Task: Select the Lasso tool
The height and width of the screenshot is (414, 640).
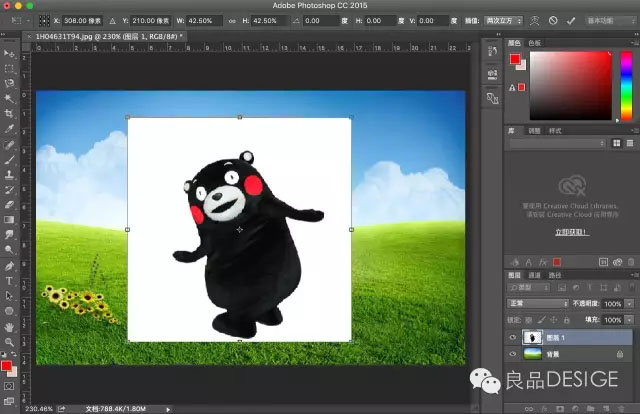Action: 9,84
